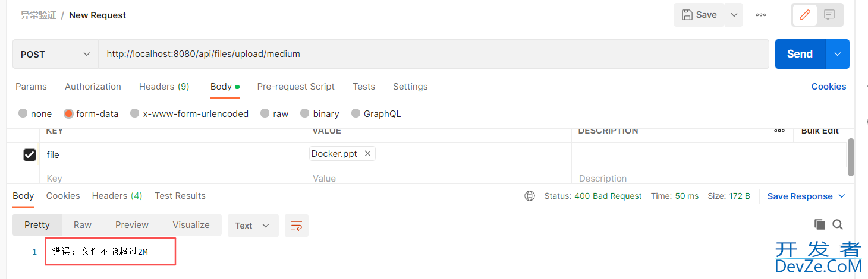Switch to Raw view
Viewport: 868px width, 279px height.
pos(83,225)
